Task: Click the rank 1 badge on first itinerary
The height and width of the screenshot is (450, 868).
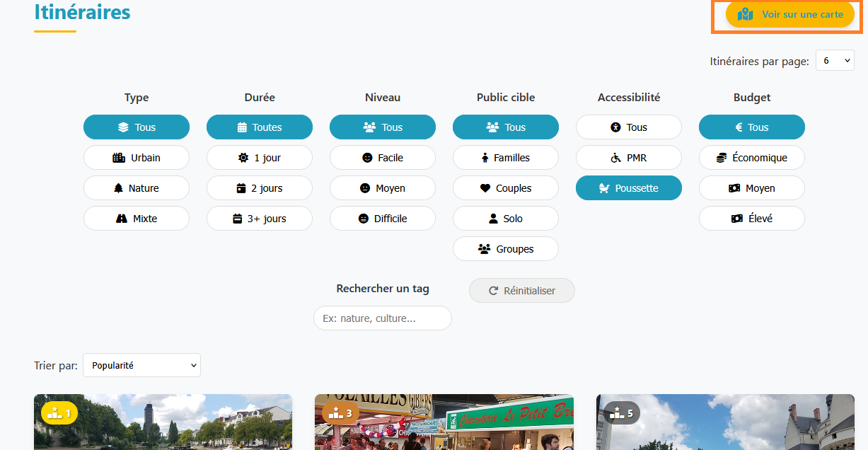Action: coord(59,413)
